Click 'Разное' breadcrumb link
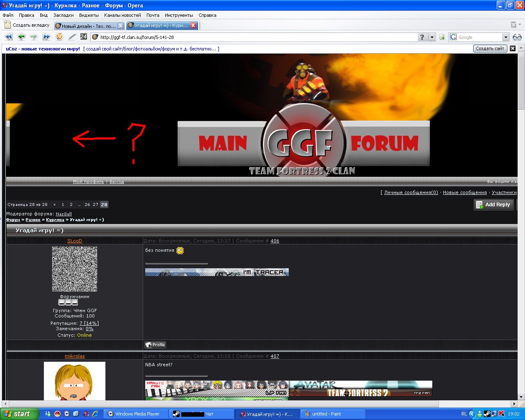The image size is (525, 420). tap(33, 220)
